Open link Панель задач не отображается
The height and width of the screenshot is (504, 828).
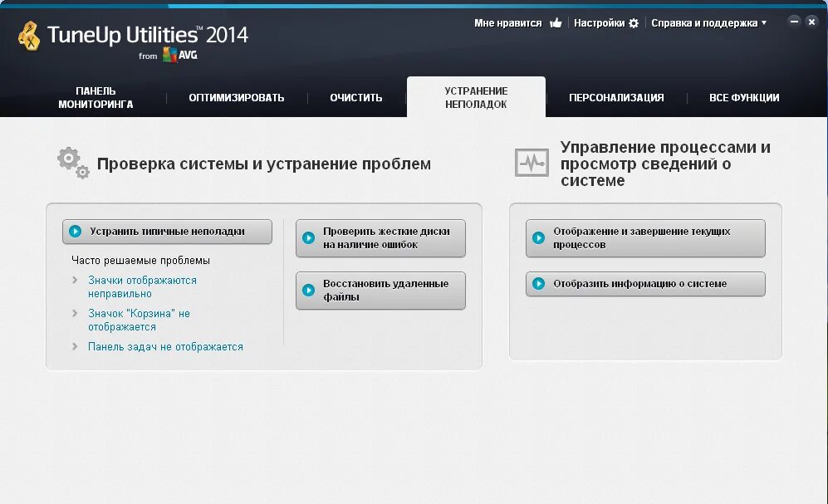coord(165,347)
